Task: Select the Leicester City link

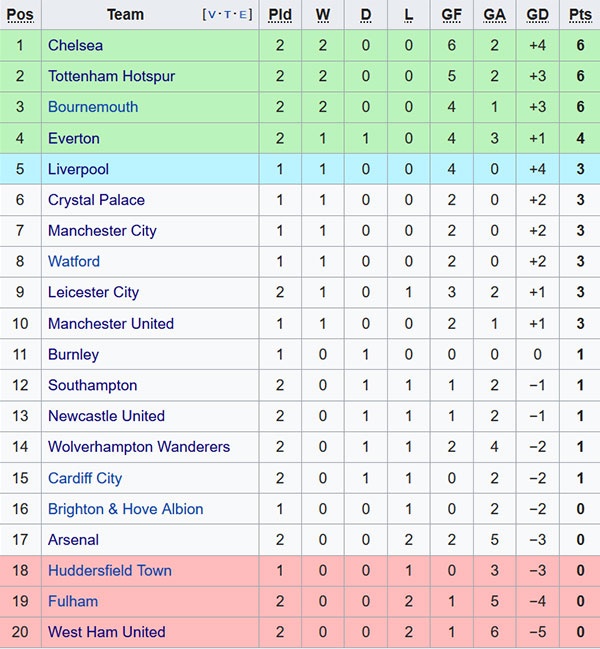Action: click(93, 292)
